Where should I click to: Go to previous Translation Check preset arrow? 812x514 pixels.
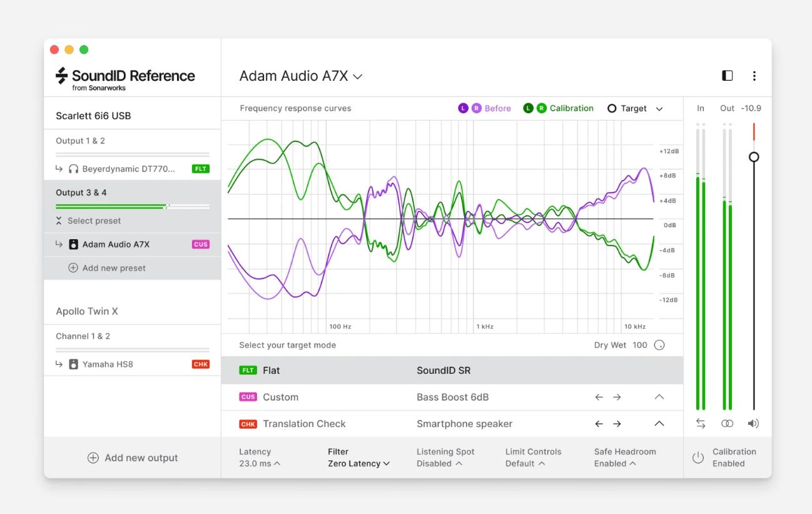tap(599, 424)
